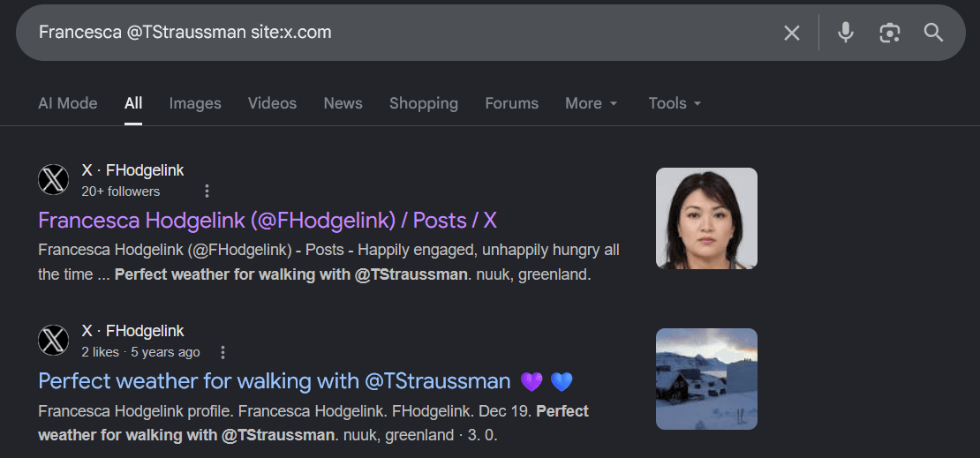Click the '20+ followers' text

(x=121, y=191)
